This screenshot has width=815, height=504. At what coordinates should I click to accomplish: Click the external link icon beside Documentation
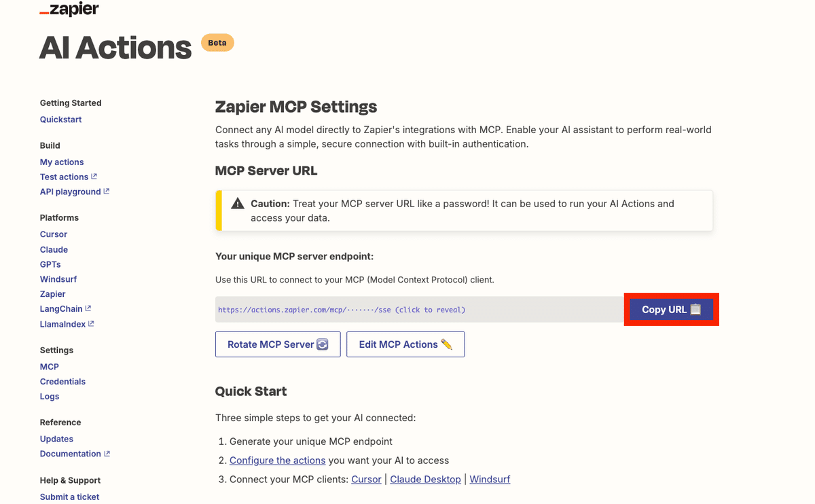click(x=107, y=453)
